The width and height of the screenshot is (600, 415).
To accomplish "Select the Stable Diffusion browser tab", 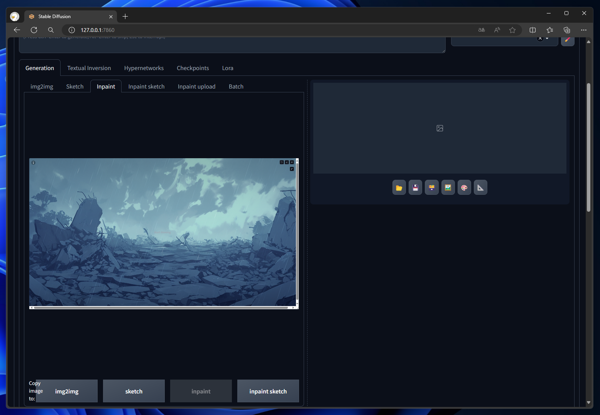I will coord(69,16).
